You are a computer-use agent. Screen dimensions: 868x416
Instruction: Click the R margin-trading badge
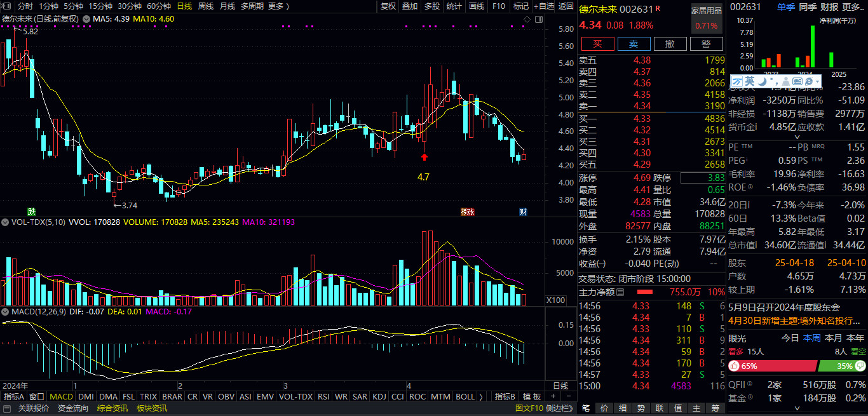[658, 8]
